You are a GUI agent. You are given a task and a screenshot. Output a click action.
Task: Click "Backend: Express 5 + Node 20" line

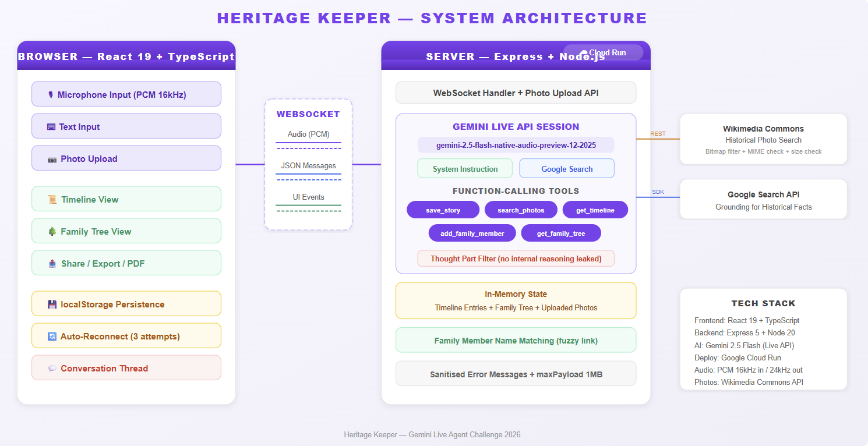744,333
